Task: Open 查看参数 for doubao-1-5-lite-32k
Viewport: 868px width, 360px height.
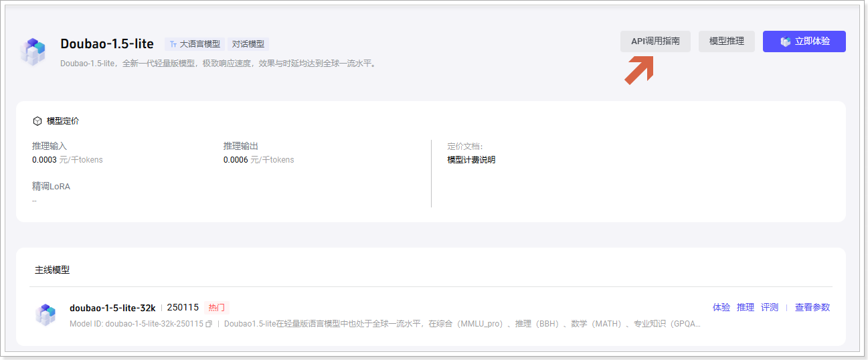Action: tap(812, 307)
